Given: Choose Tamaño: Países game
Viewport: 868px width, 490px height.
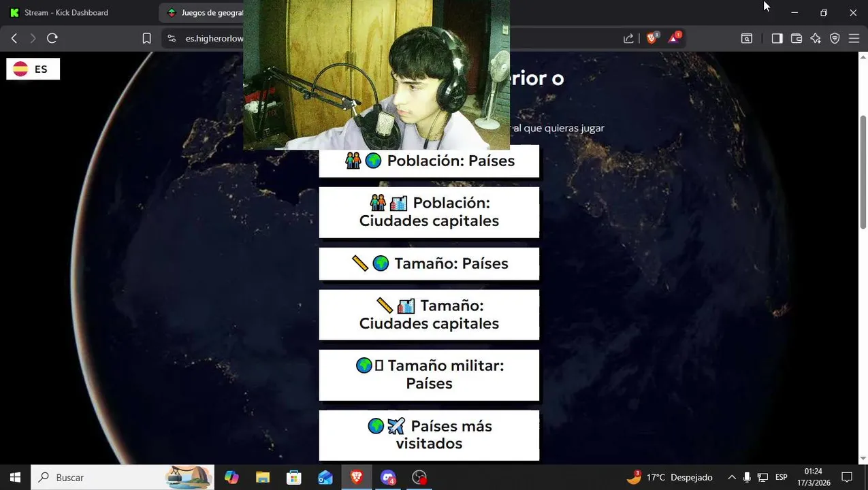Looking at the screenshot, I should click(429, 263).
